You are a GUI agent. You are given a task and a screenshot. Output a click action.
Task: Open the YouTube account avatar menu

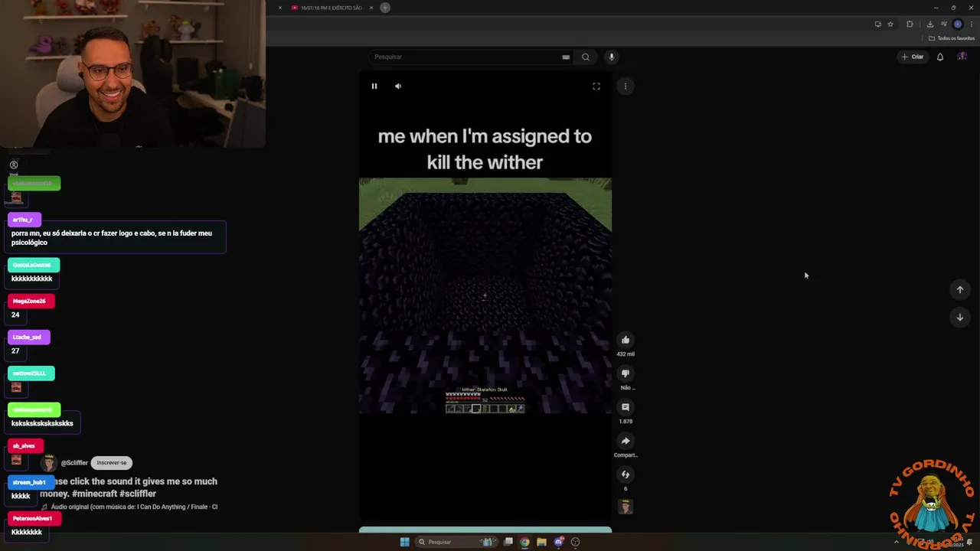coord(962,57)
